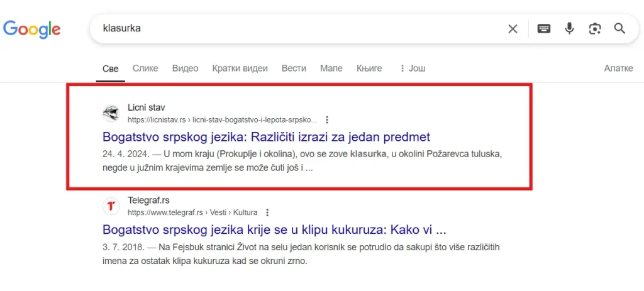Clear the search box with X icon

coord(513,28)
